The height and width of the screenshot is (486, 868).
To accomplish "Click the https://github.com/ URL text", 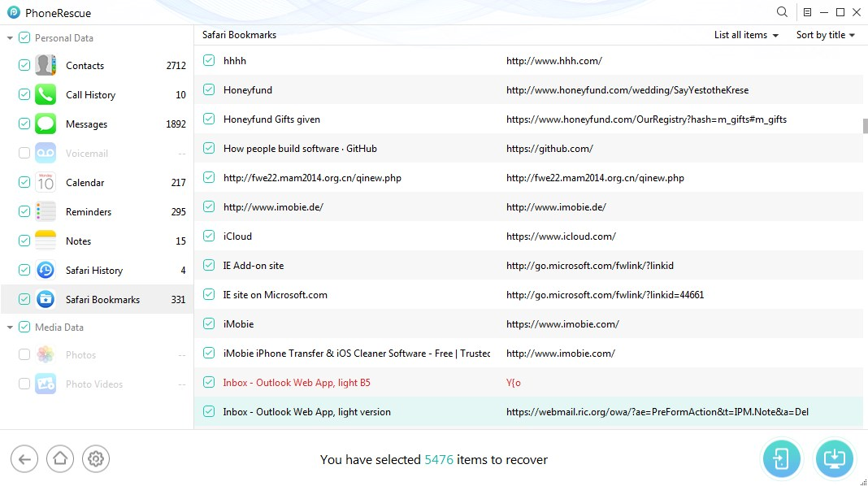I will (549, 149).
